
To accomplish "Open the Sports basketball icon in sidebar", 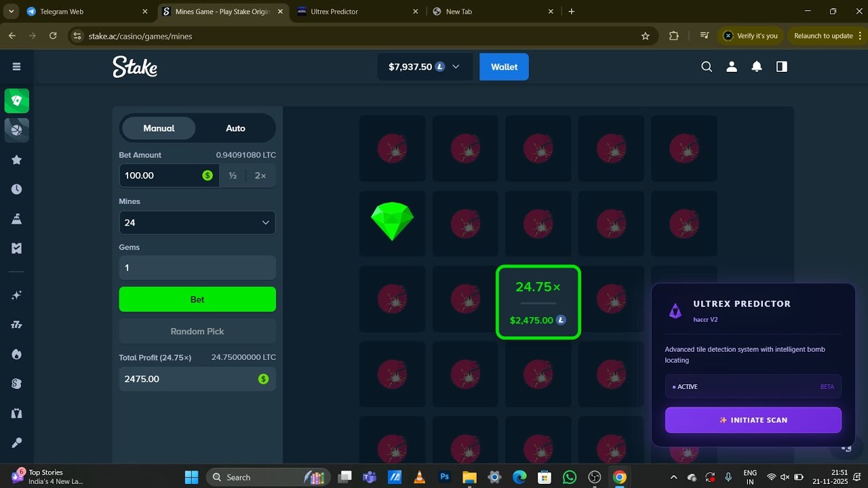I will pos(17,130).
